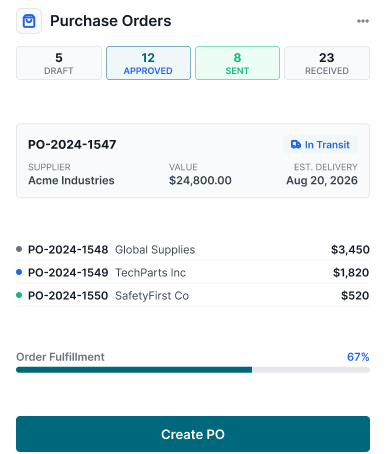Click the TechParts Inc supplier name
Viewport: 390px width, 454px height.
(151, 273)
